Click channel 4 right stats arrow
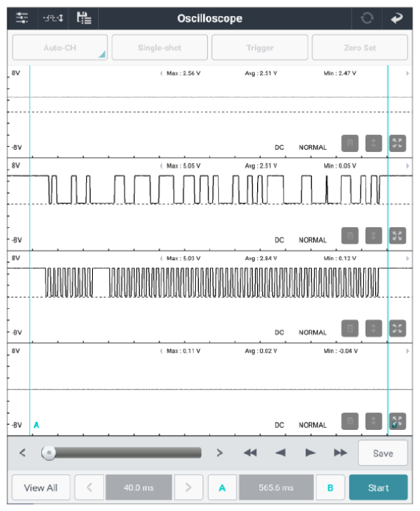Image resolution: width=420 pixels, height=511 pixels. (407, 351)
